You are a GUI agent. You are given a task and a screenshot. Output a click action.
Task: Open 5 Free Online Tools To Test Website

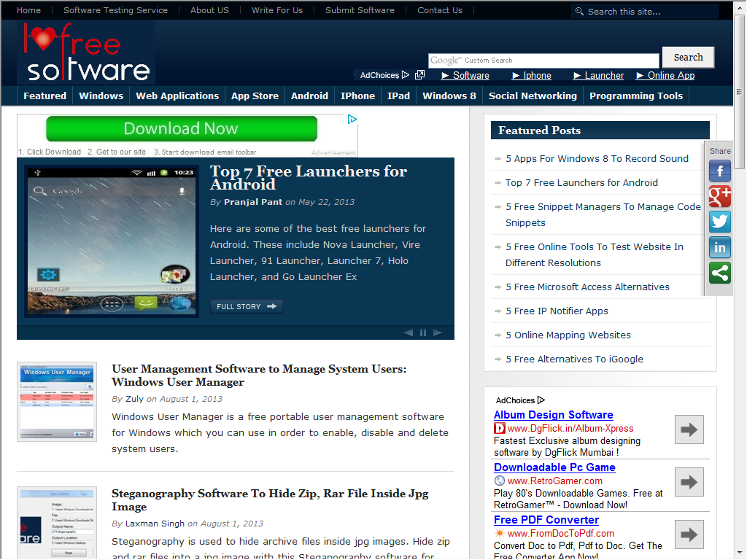(595, 254)
